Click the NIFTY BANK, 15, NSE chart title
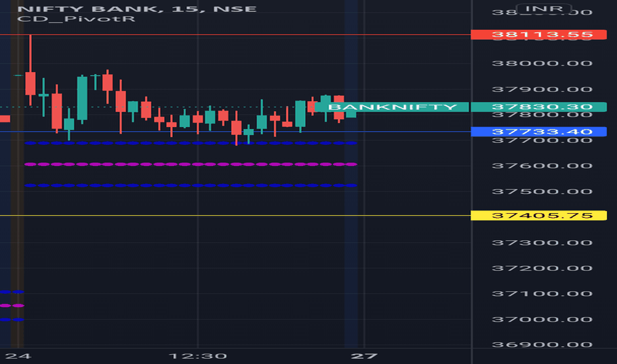Viewport: 617px width, 364px height. coord(137,9)
